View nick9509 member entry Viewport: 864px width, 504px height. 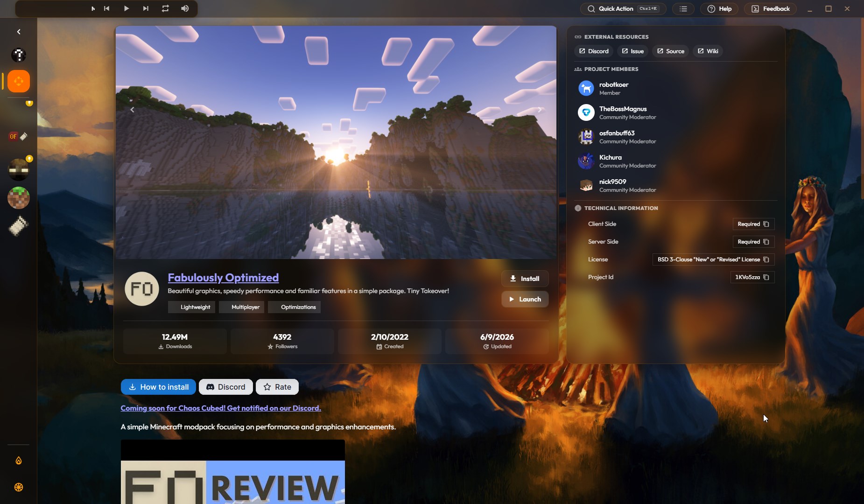coord(675,185)
